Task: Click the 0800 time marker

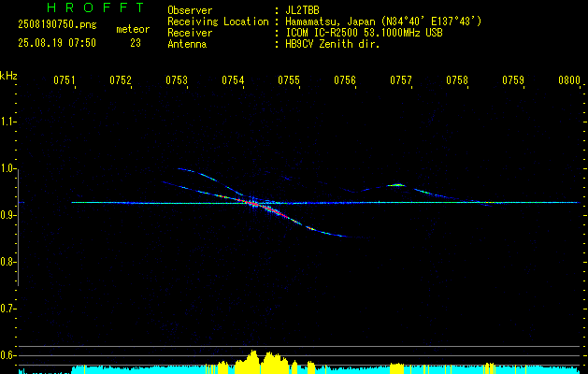Action: click(569, 80)
